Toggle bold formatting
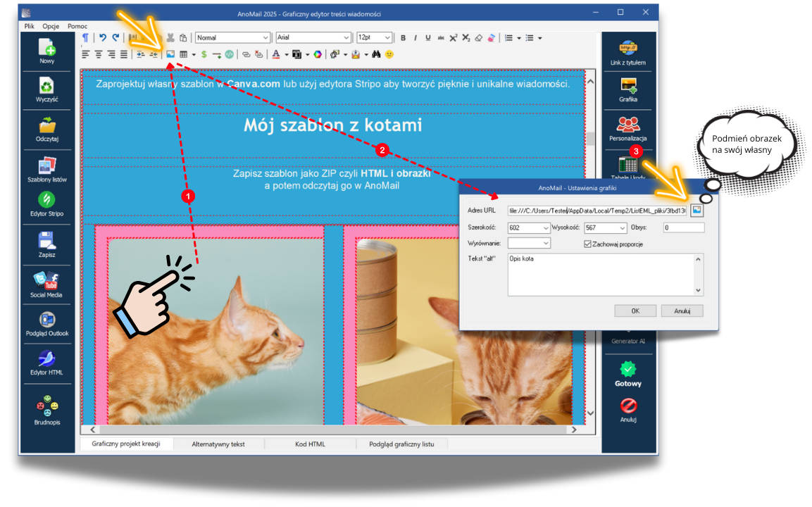This screenshot has height=507, width=812. [403, 38]
